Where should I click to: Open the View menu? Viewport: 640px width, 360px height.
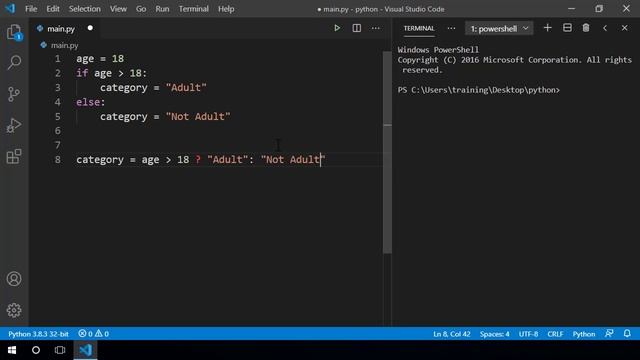click(118, 9)
